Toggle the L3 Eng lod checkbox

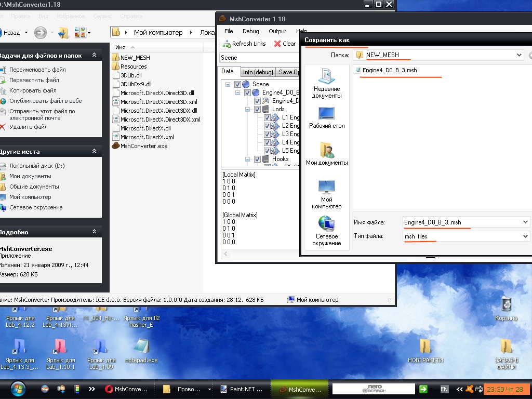pyautogui.click(x=267, y=134)
